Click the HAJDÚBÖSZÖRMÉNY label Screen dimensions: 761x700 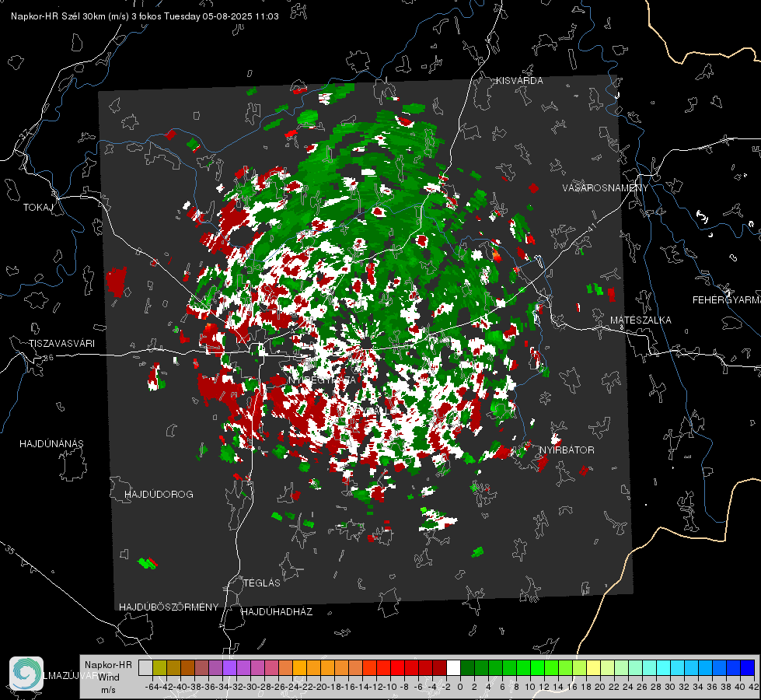point(169,607)
